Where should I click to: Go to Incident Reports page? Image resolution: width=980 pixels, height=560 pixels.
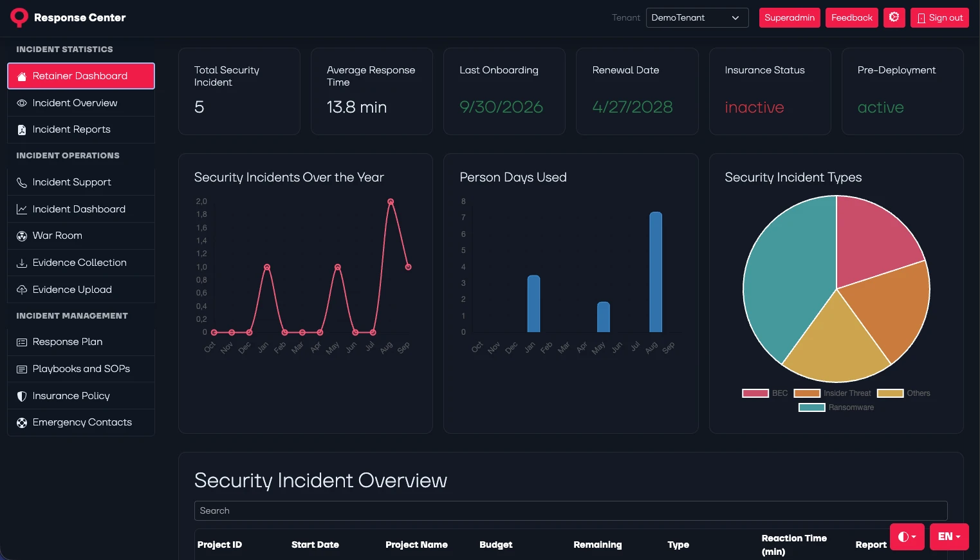point(81,129)
